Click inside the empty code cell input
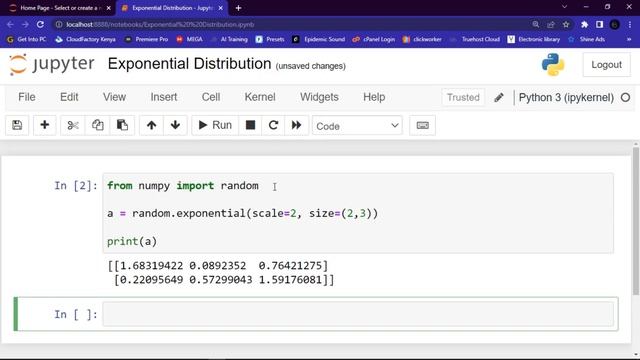The width and height of the screenshot is (640, 360). (358, 314)
